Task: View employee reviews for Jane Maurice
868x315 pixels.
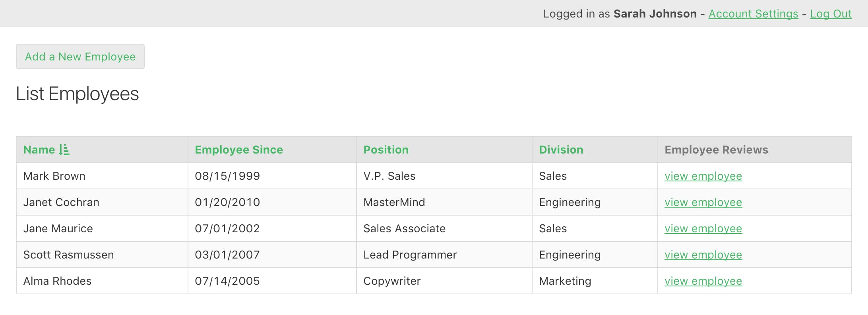Action: click(703, 229)
